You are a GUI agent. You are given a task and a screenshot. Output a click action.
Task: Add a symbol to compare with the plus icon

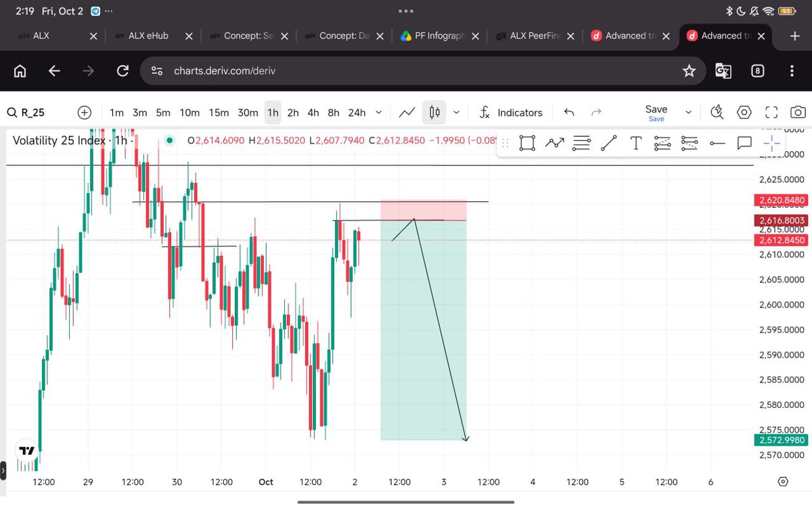tap(85, 112)
